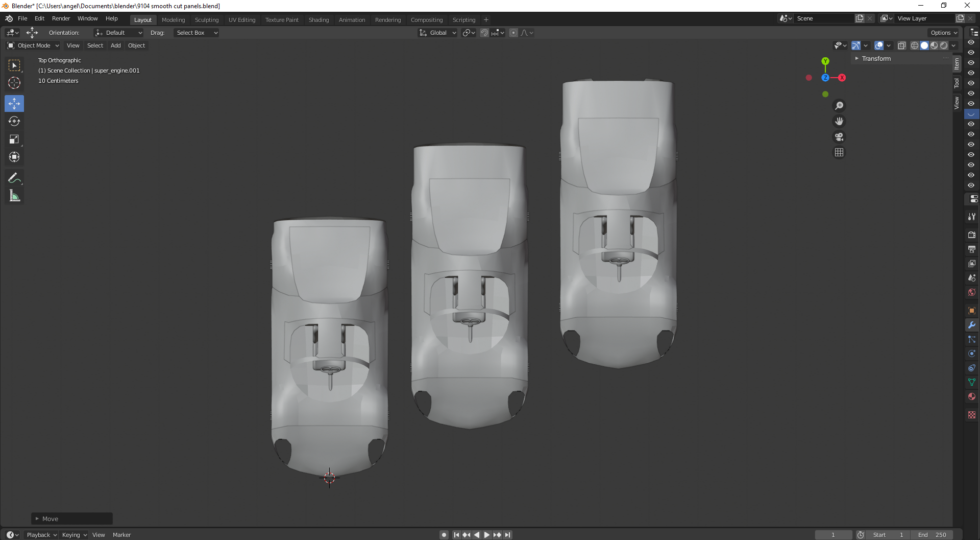Pick the Rotate tool
Screen dimensions: 980x540
point(14,121)
